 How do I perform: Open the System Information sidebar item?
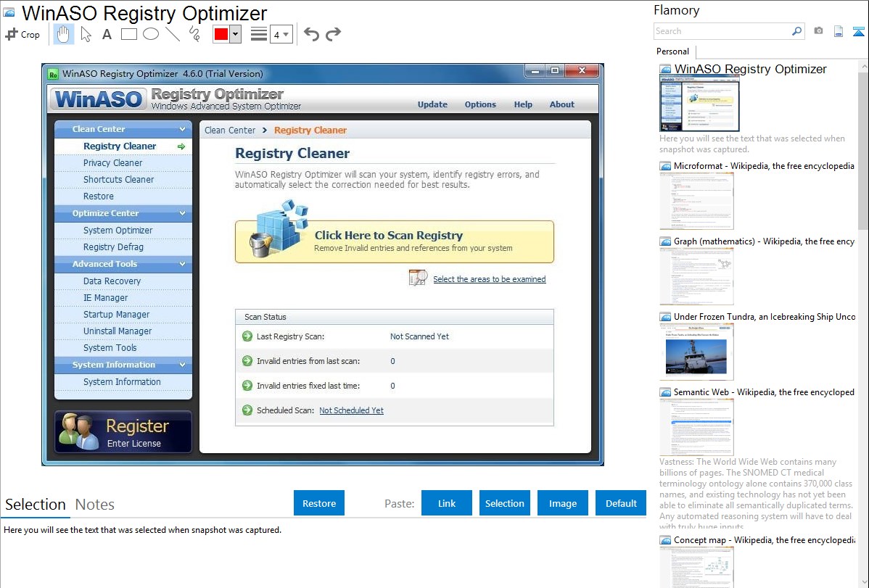(123, 382)
